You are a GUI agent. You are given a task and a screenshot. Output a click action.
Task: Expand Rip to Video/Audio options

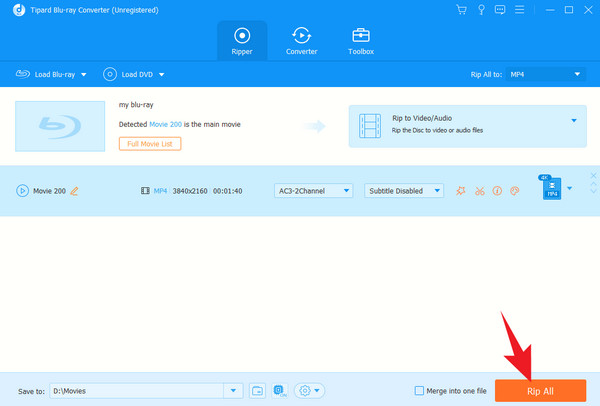(x=574, y=121)
